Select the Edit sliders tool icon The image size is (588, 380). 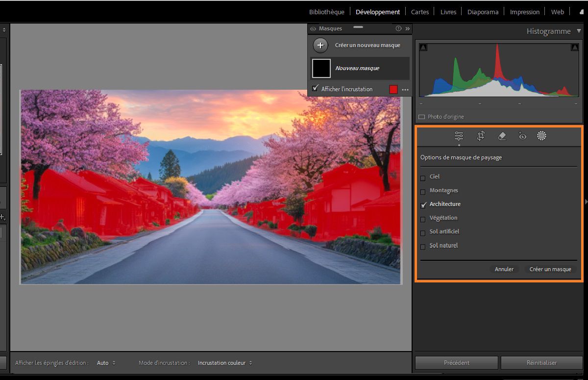(459, 136)
